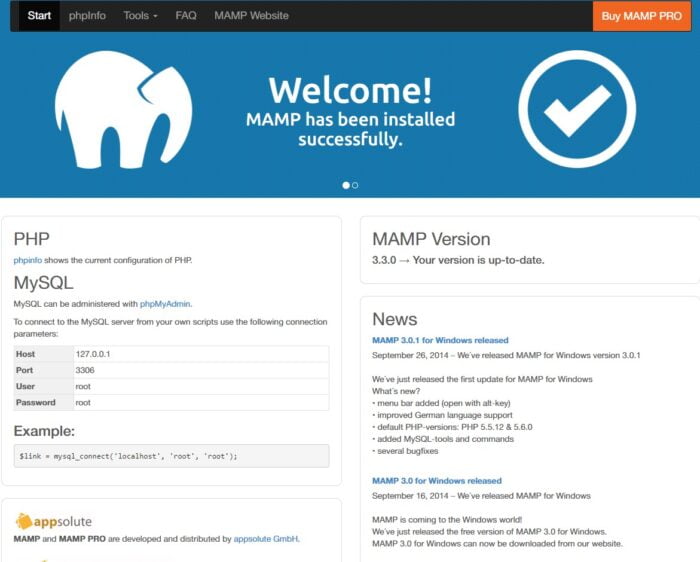
Task: Open the phpMyAdmin link
Action: click(165, 304)
